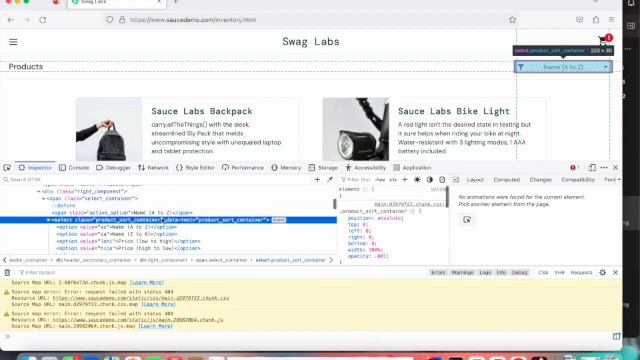Switch to the Console tab
This screenshot has height=360, width=640.
(x=74, y=167)
